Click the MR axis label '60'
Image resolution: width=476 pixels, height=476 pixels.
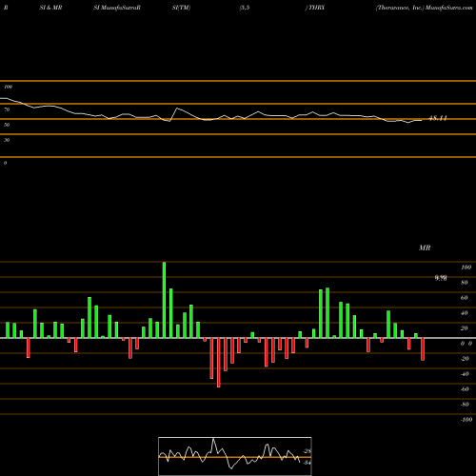tap(465, 298)
